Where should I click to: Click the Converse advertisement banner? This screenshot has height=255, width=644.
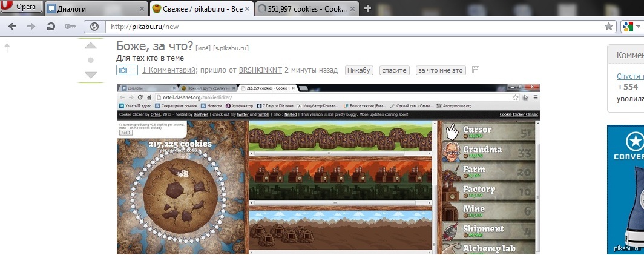[625, 190]
